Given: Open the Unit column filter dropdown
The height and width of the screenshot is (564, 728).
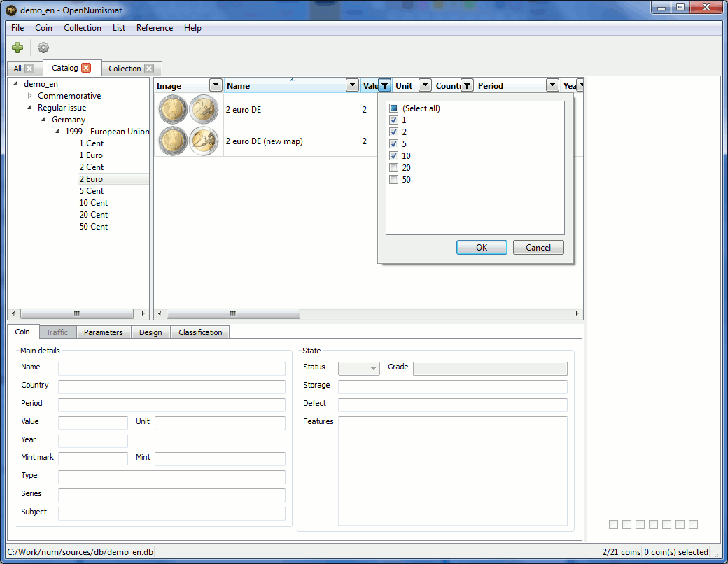Looking at the screenshot, I should [425, 85].
